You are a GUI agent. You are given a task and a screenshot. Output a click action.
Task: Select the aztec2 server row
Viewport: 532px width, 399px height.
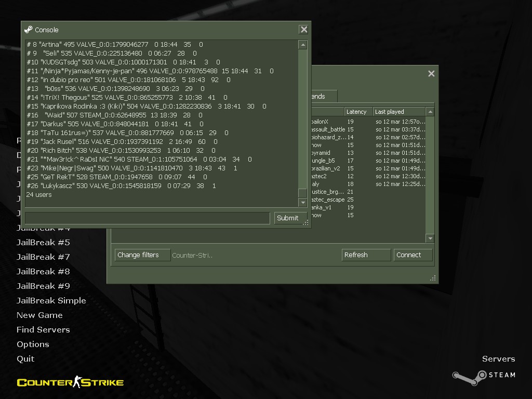tap(368, 176)
